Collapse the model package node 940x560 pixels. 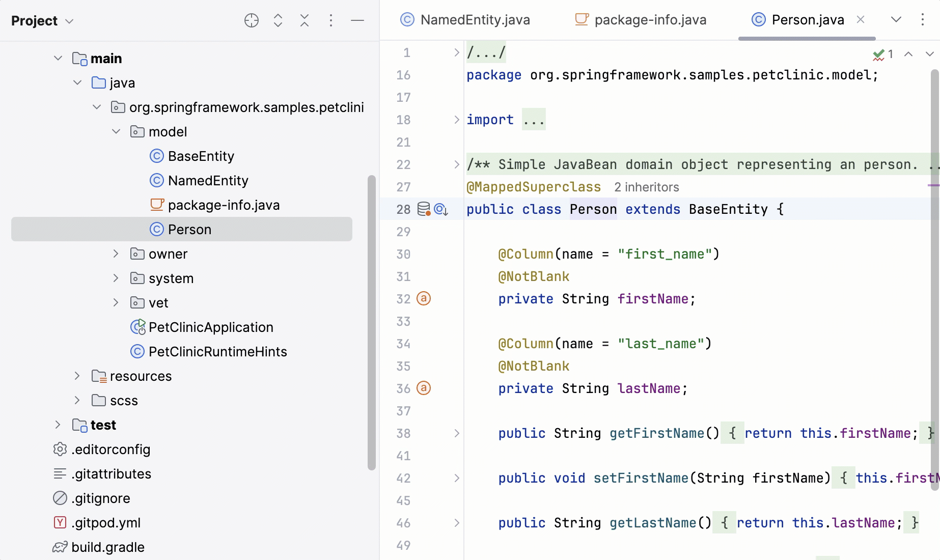coord(116,131)
